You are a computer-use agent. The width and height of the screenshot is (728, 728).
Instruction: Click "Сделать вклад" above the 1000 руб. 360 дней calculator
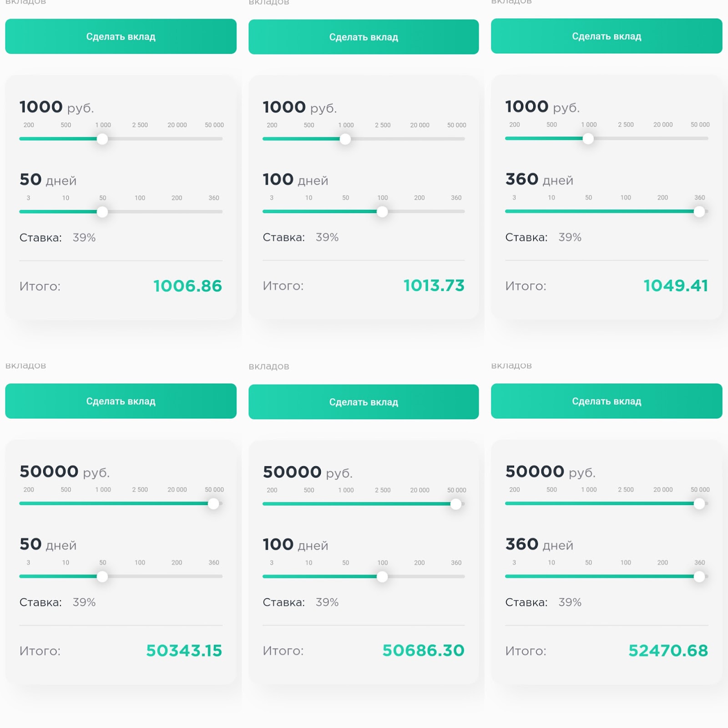coord(607,36)
